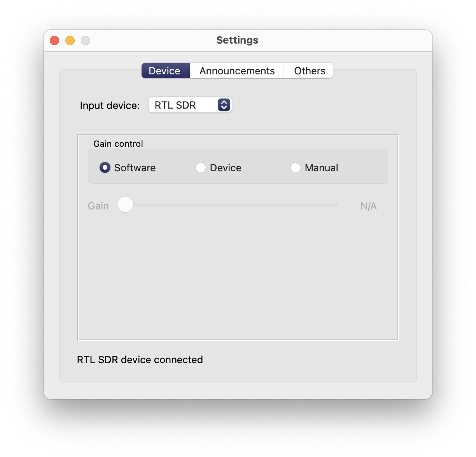Click the N/A gain value label
Image resolution: width=476 pixels, height=457 pixels.
(x=368, y=206)
